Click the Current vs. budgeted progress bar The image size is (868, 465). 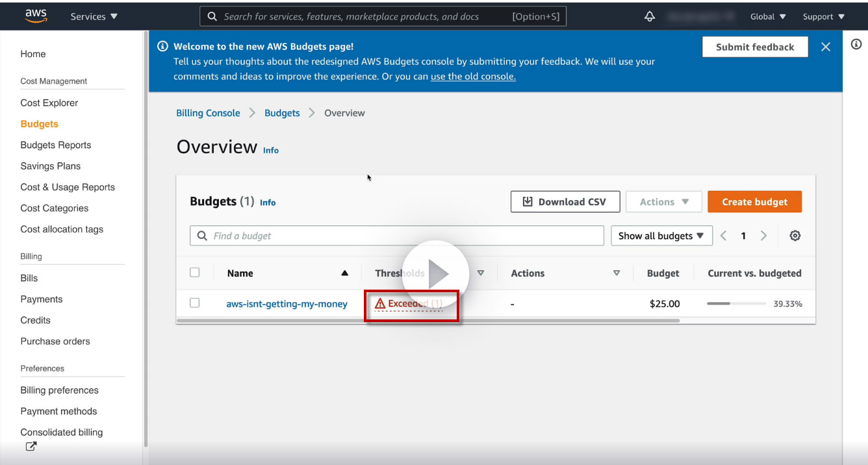[735, 304]
